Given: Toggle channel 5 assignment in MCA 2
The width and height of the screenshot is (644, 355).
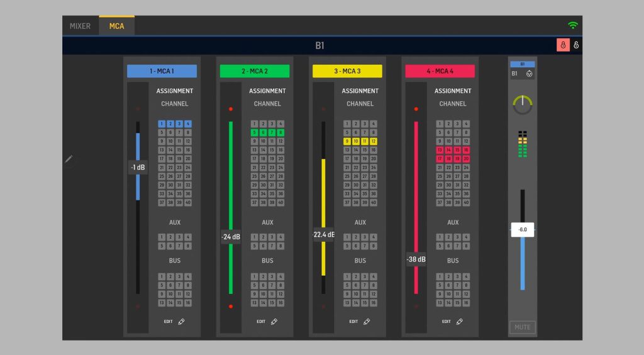Looking at the screenshot, I should [x=254, y=133].
